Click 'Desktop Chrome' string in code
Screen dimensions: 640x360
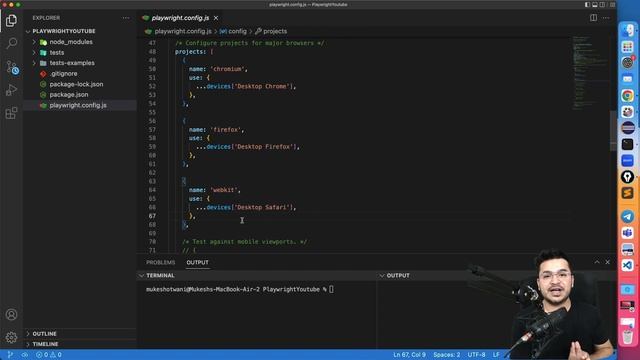click(264, 87)
